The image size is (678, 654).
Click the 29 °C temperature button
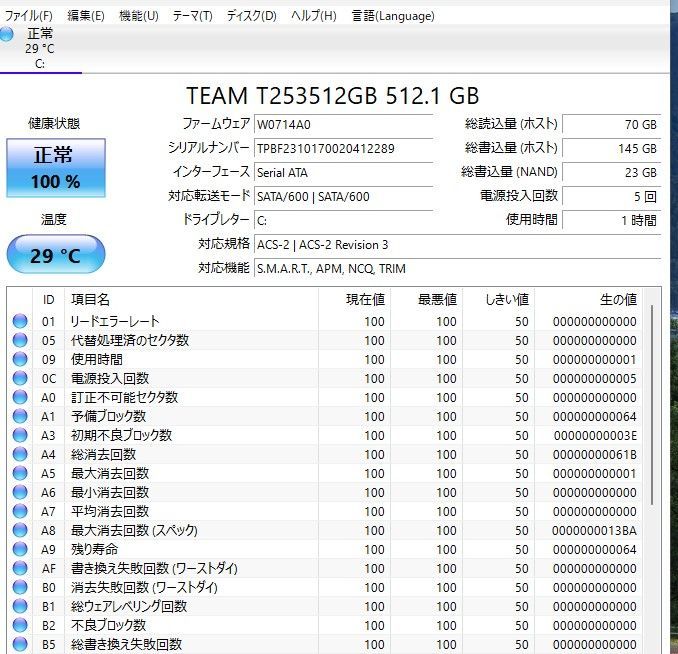pyautogui.click(x=56, y=255)
